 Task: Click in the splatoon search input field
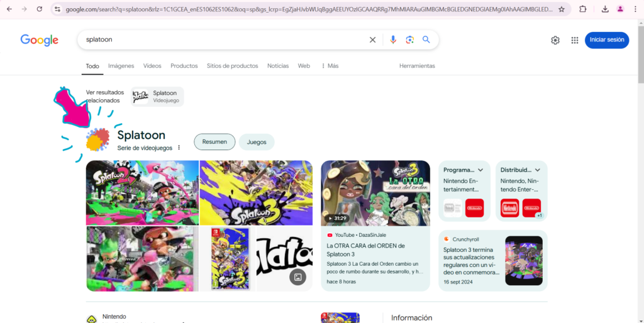click(220, 40)
